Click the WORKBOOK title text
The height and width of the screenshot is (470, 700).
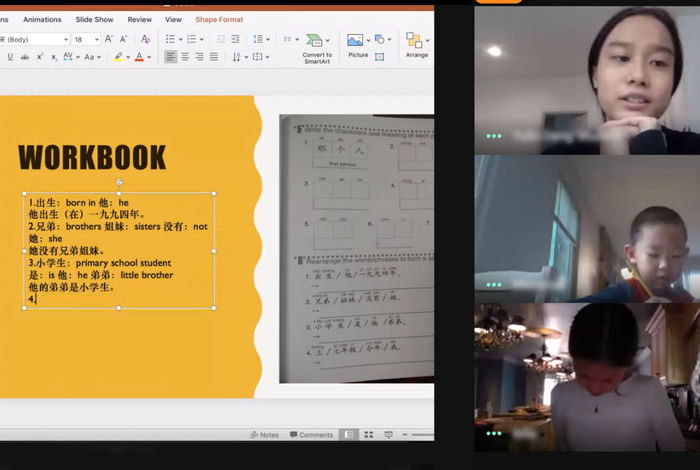92,157
